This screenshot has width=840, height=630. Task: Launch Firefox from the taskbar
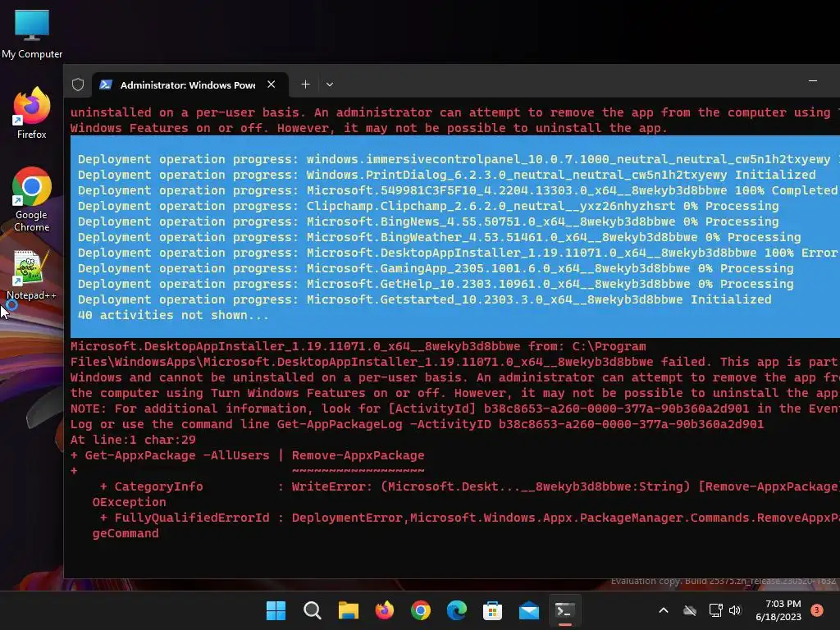(x=384, y=610)
